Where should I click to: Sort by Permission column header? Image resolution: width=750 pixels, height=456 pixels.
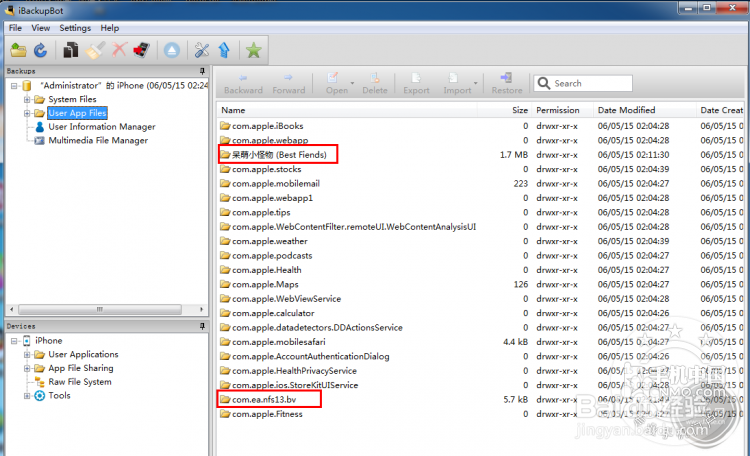coord(562,110)
